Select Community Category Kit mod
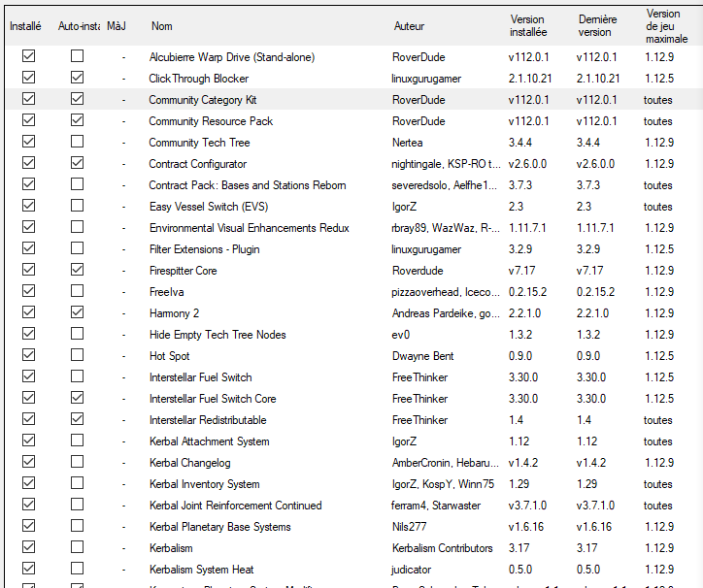 click(203, 100)
